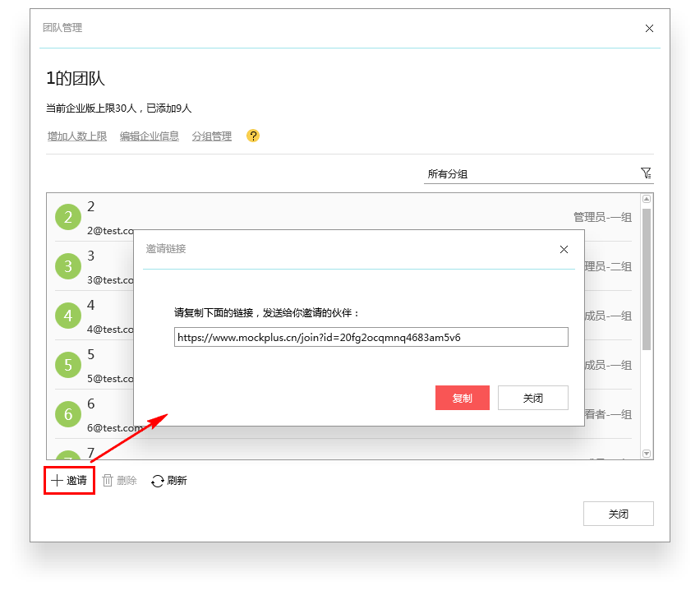Image resolution: width=700 pixels, height=595 pixels.
Task: Select member 3's green avatar
Action: point(68,266)
